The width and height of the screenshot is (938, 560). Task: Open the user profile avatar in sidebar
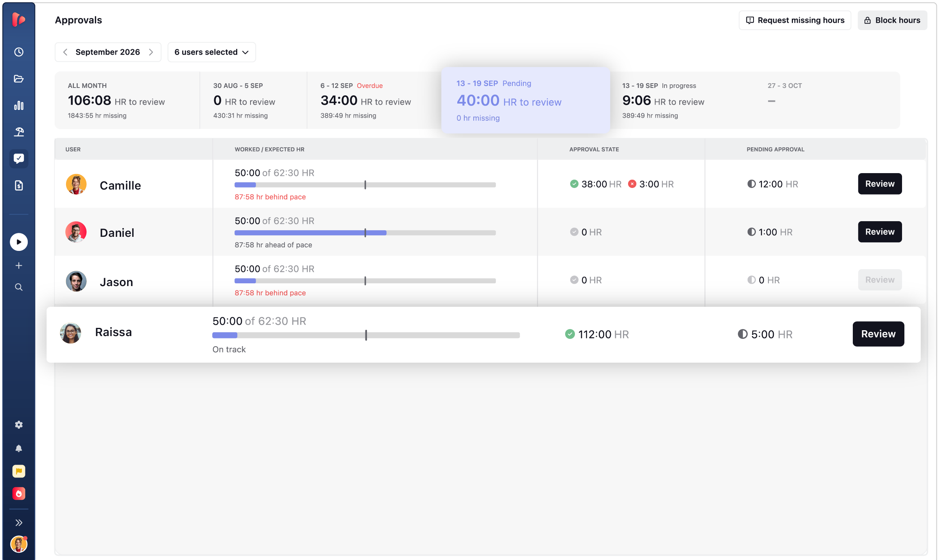(19, 544)
